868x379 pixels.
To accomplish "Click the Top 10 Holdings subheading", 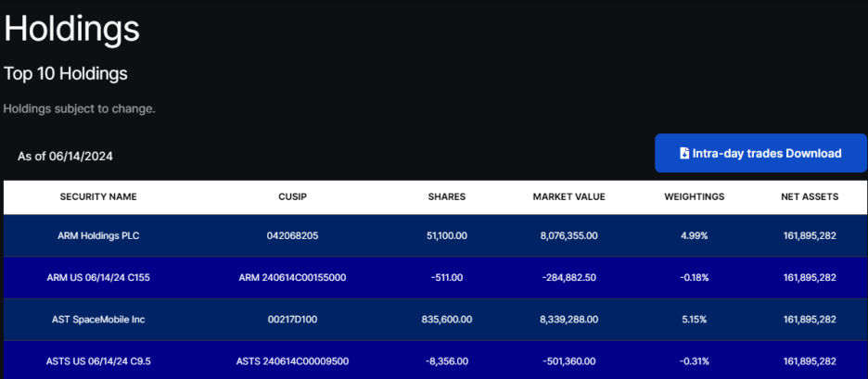I will coord(65,73).
